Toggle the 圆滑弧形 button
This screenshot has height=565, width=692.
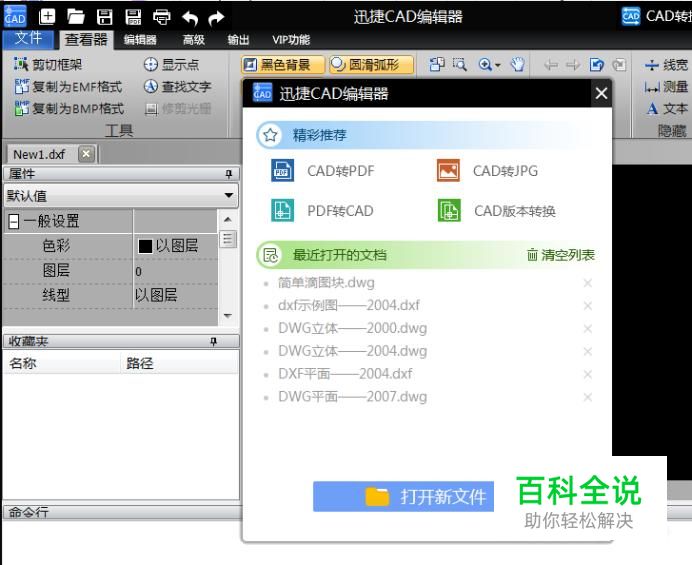click(x=371, y=64)
